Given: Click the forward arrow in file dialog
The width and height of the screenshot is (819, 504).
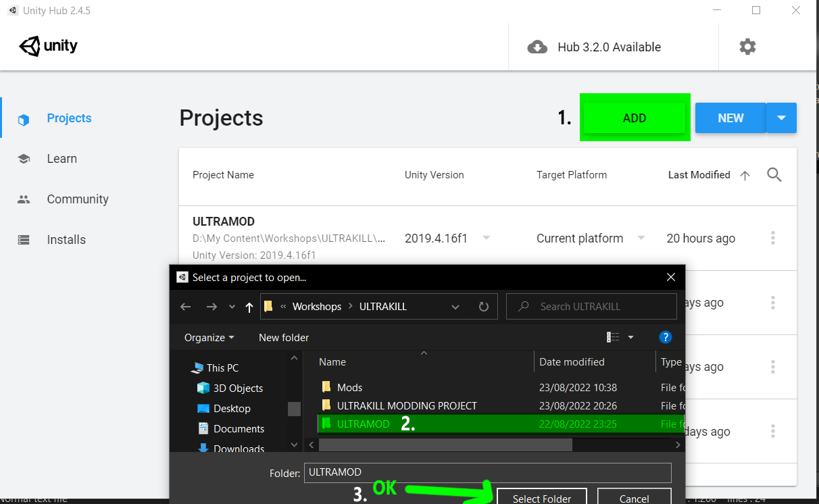Looking at the screenshot, I should (212, 307).
